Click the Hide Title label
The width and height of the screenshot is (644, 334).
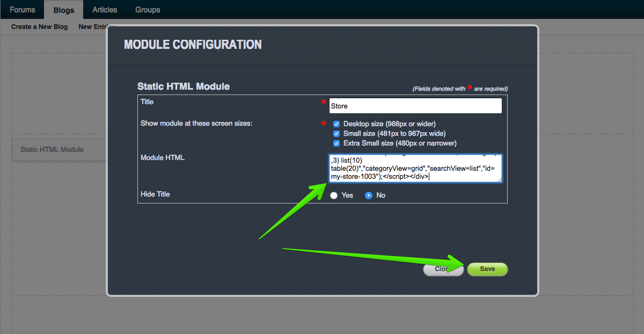[155, 194]
